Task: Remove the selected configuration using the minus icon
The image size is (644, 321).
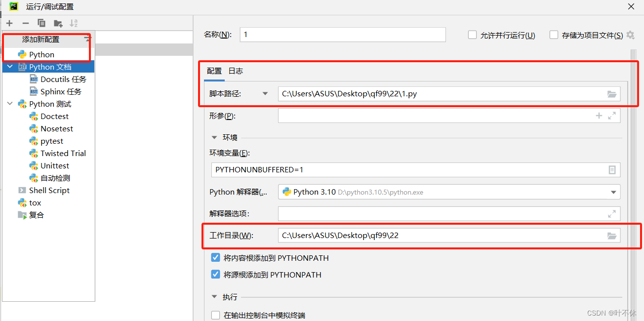Action: pyautogui.click(x=25, y=23)
